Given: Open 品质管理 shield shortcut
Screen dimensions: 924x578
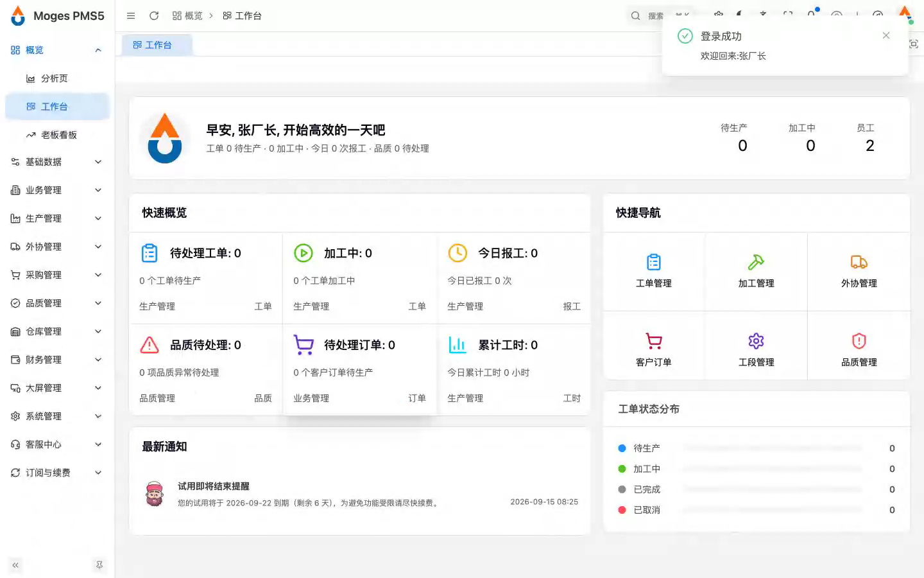Looking at the screenshot, I should (859, 350).
